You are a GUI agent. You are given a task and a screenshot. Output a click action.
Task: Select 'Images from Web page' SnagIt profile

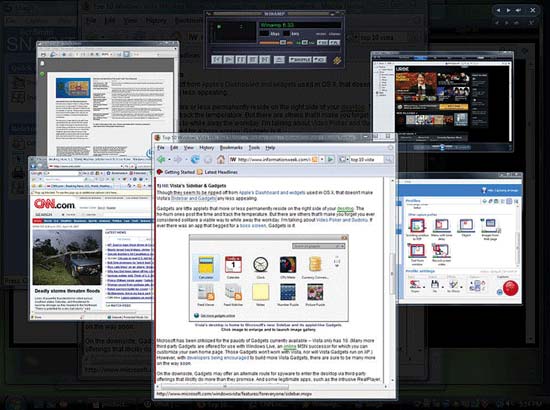click(491, 229)
